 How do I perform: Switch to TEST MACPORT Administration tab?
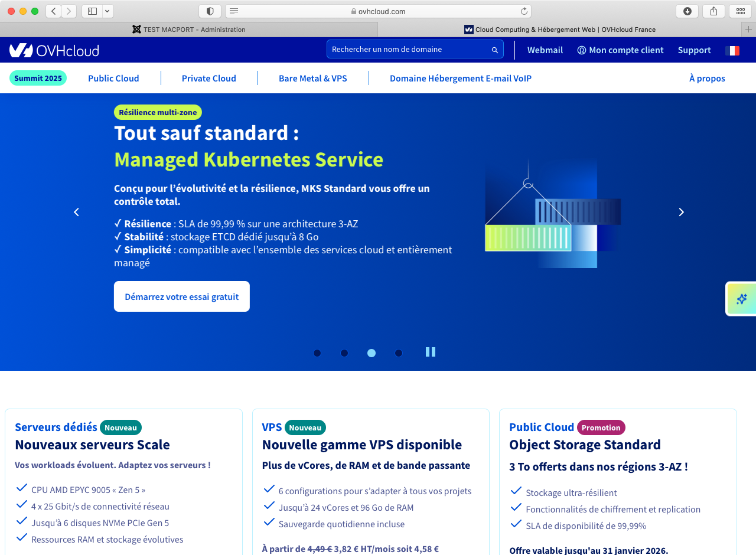click(188, 30)
